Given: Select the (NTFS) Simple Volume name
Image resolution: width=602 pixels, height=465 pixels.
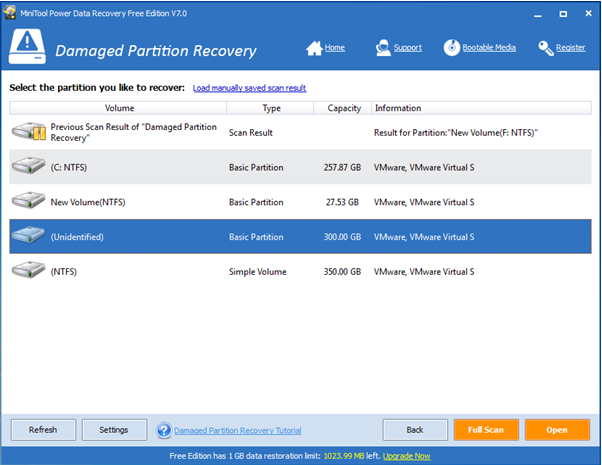Looking at the screenshot, I should click(64, 271).
